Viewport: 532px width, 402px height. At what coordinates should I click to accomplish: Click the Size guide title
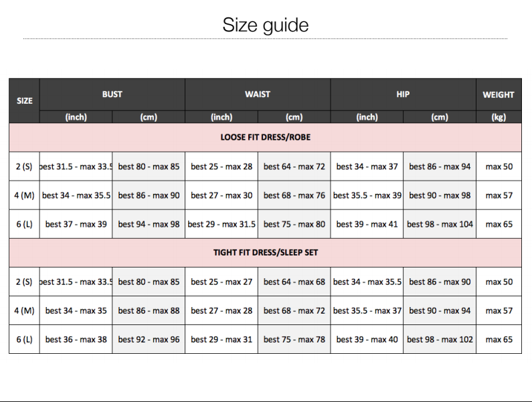[x=266, y=25]
